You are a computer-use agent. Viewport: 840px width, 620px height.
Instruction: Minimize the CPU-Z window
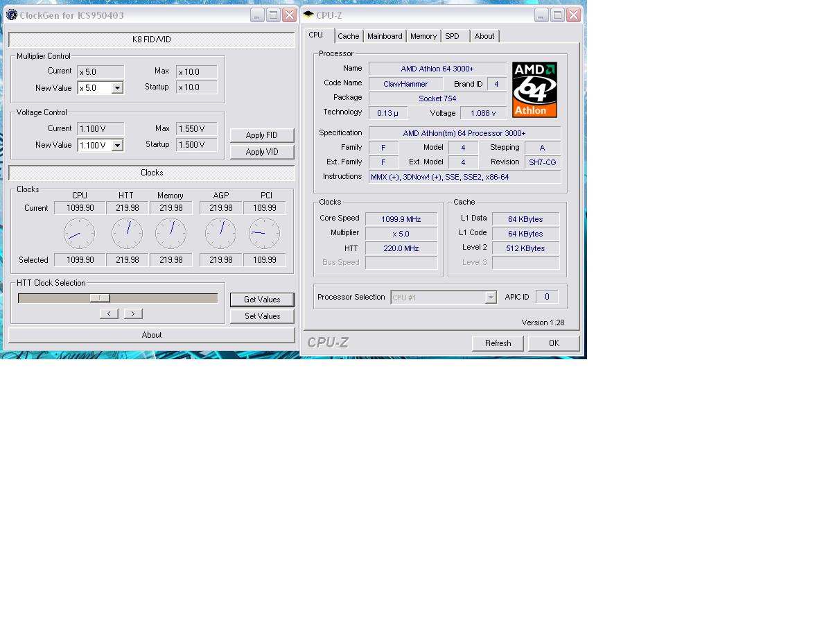coord(541,15)
